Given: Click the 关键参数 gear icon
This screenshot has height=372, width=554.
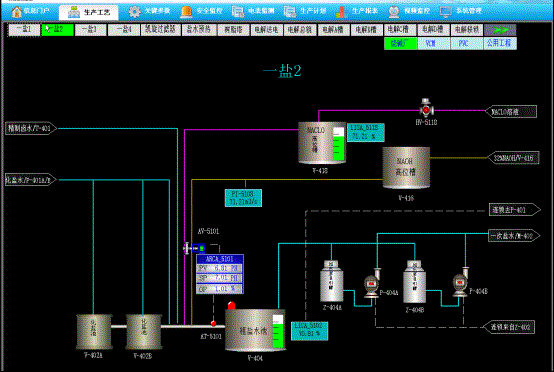Looking at the screenshot, I should pyautogui.click(x=134, y=12).
